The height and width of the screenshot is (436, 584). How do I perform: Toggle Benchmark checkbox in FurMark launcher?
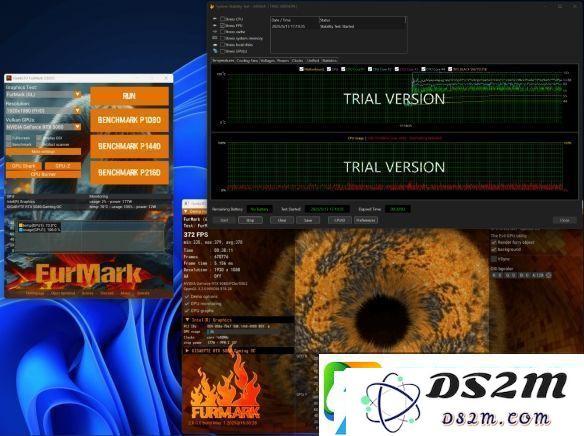[x=9, y=144]
